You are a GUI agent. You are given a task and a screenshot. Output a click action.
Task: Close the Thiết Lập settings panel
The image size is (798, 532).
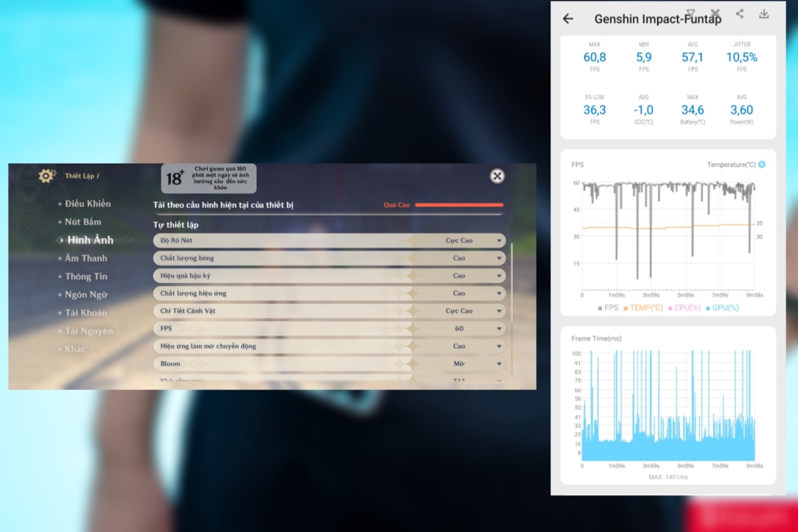497,176
